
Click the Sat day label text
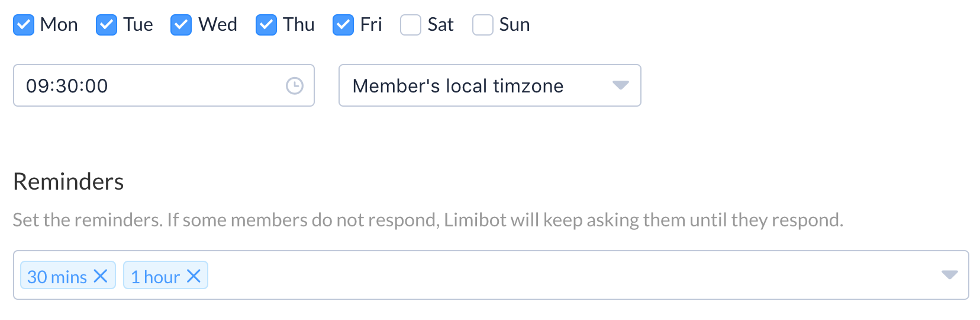coord(440,25)
